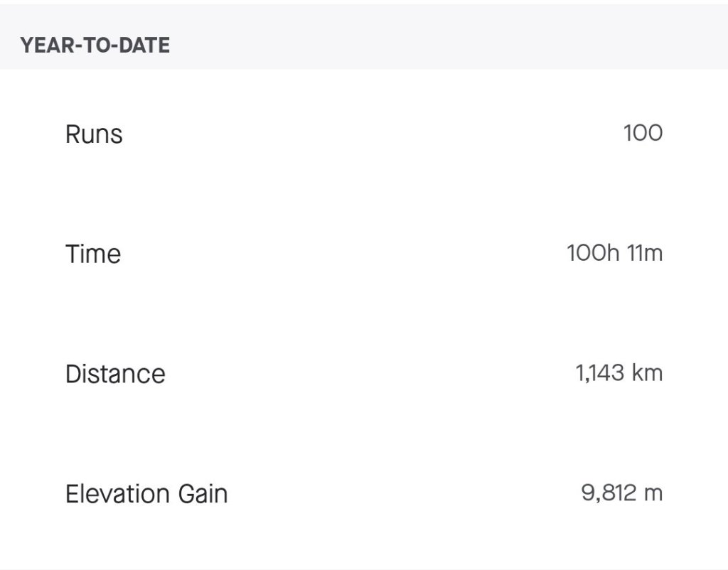Click the 9,812 m elevation value
This screenshot has width=728, height=570.
coord(621,493)
